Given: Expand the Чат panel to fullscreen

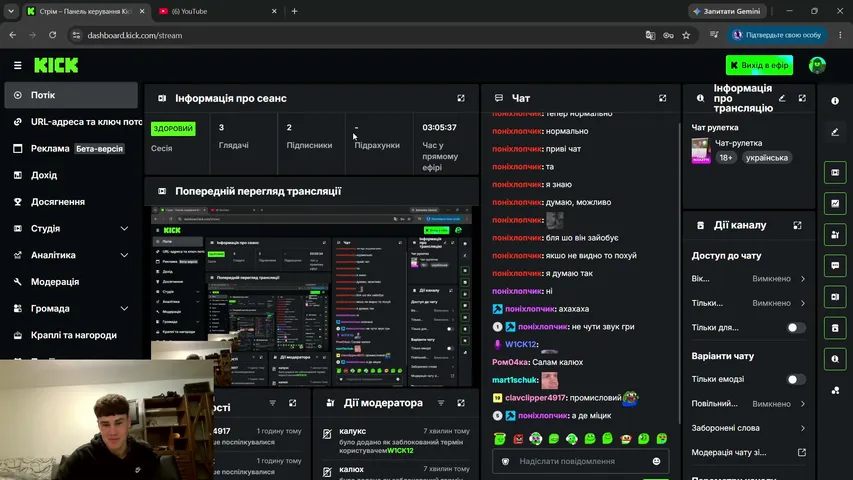Looking at the screenshot, I should click(x=662, y=98).
